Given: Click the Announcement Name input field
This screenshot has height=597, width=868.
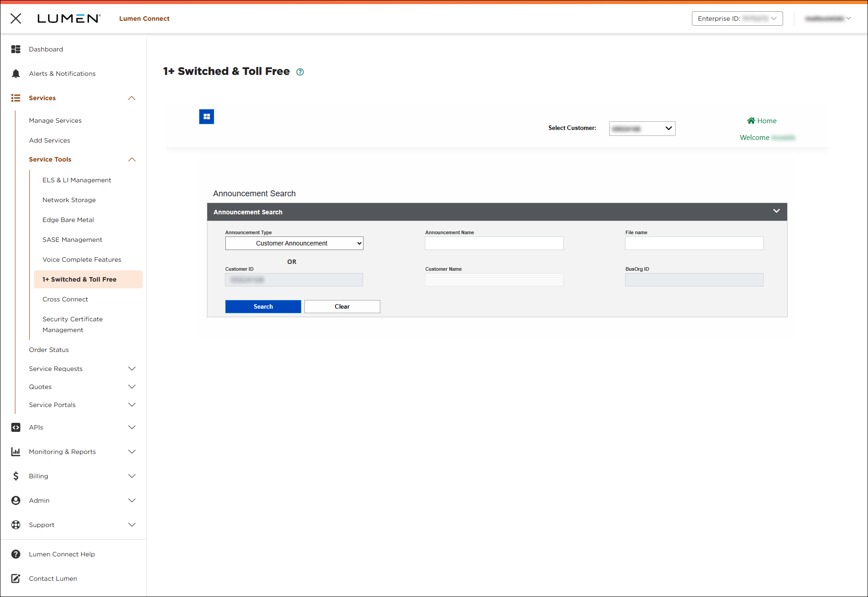Looking at the screenshot, I should [494, 243].
